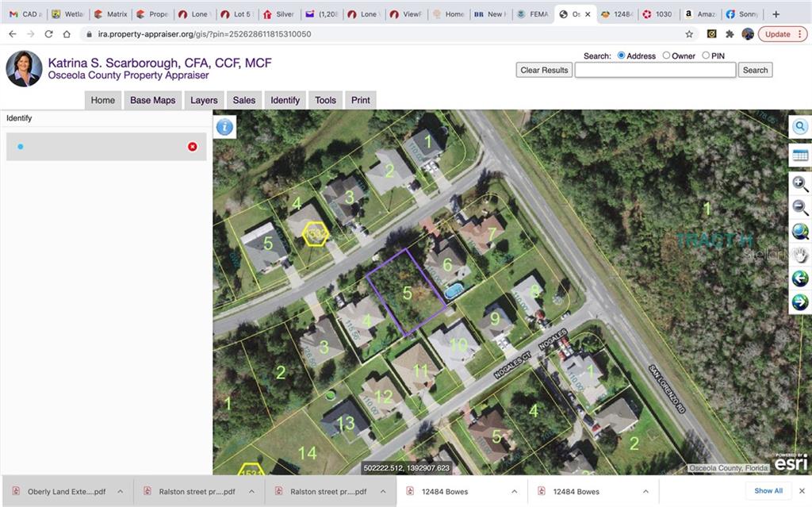Open the attribute table grid icon

[x=800, y=156]
